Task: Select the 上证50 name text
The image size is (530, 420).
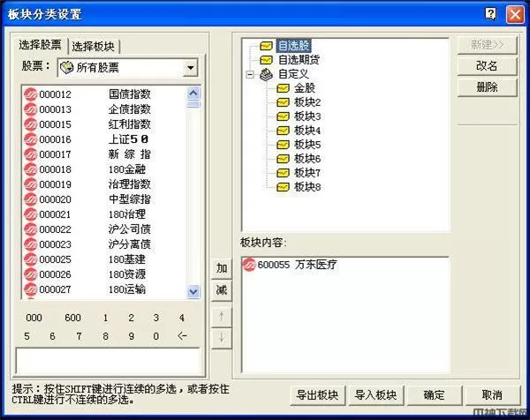Action: click(x=128, y=139)
